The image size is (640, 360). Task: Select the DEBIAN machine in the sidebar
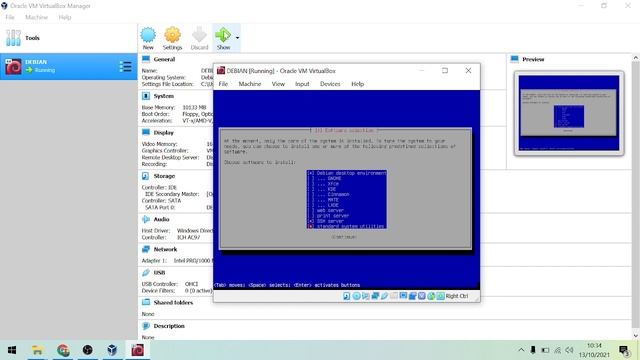point(69,66)
